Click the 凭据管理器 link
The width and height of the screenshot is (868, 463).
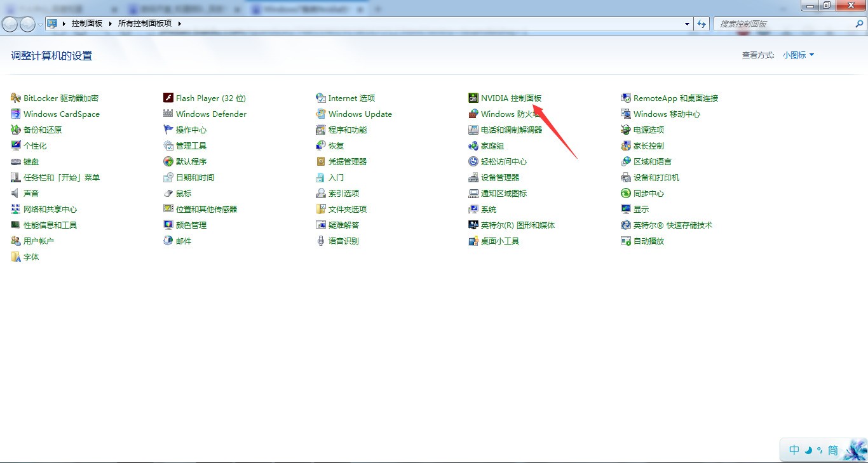click(x=348, y=161)
